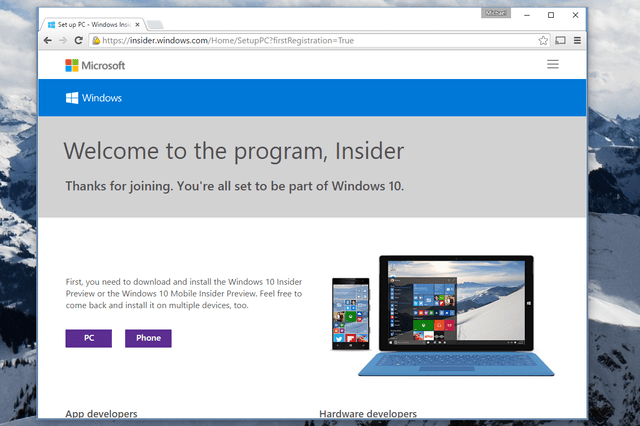Minimize the Chrome window

(x=527, y=15)
